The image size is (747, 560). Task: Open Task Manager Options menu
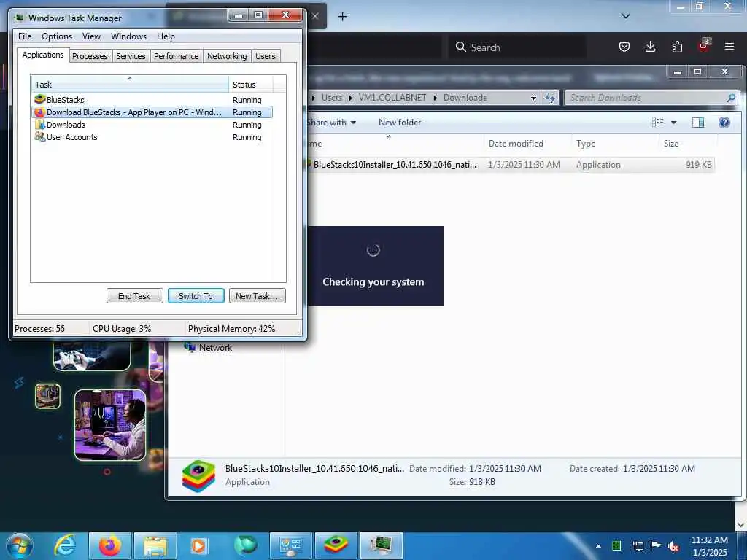[x=57, y=36]
